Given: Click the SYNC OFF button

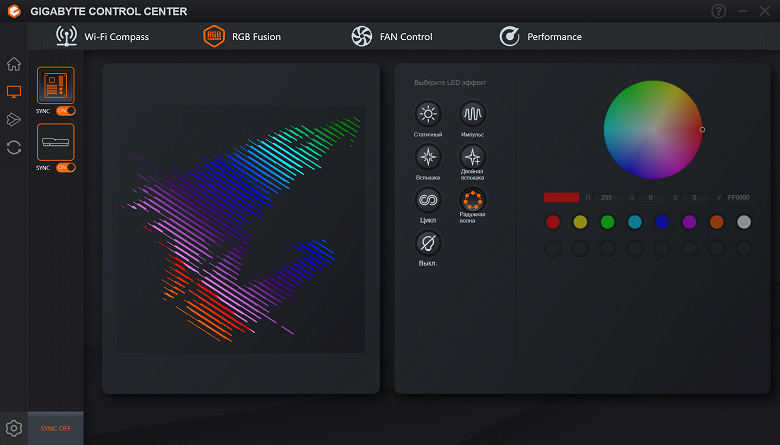Looking at the screenshot, I should (x=56, y=428).
